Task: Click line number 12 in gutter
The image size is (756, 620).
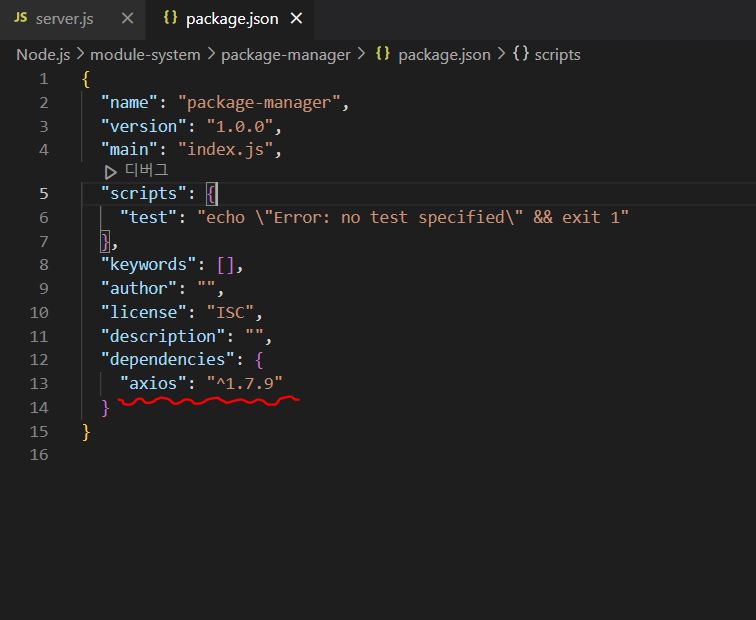Action: click(39, 360)
